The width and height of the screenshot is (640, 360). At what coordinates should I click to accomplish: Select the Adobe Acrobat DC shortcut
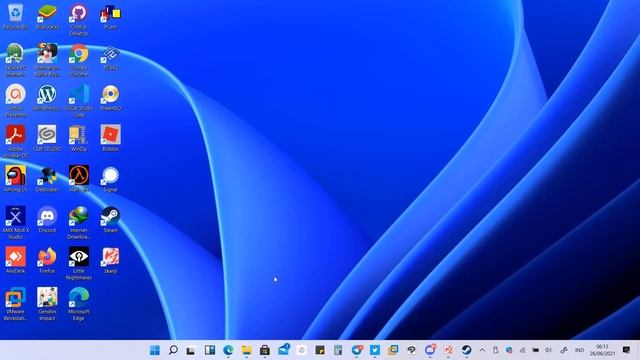click(x=16, y=141)
